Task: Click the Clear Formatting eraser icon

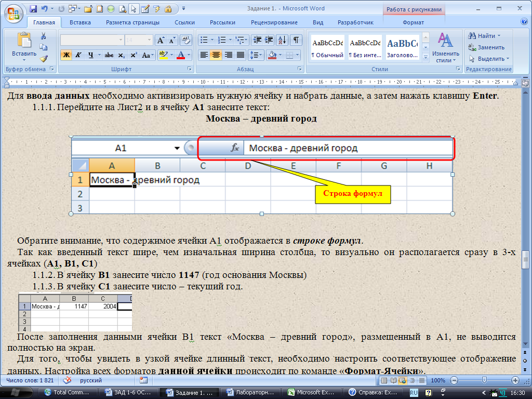Action: tap(187, 40)
